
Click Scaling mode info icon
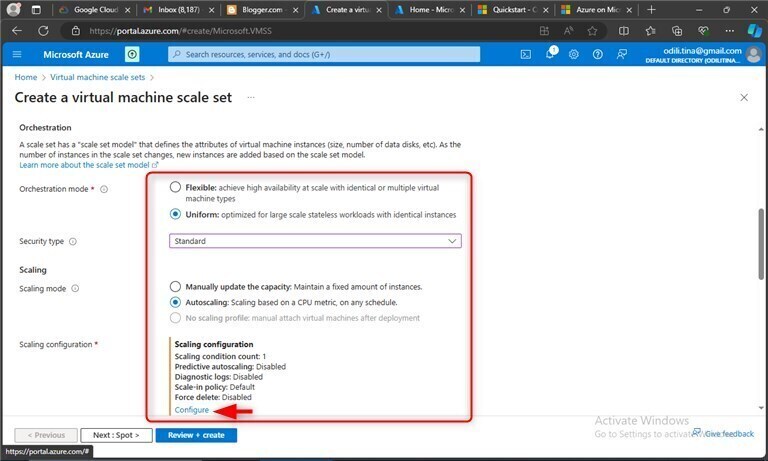click(75, 289)
